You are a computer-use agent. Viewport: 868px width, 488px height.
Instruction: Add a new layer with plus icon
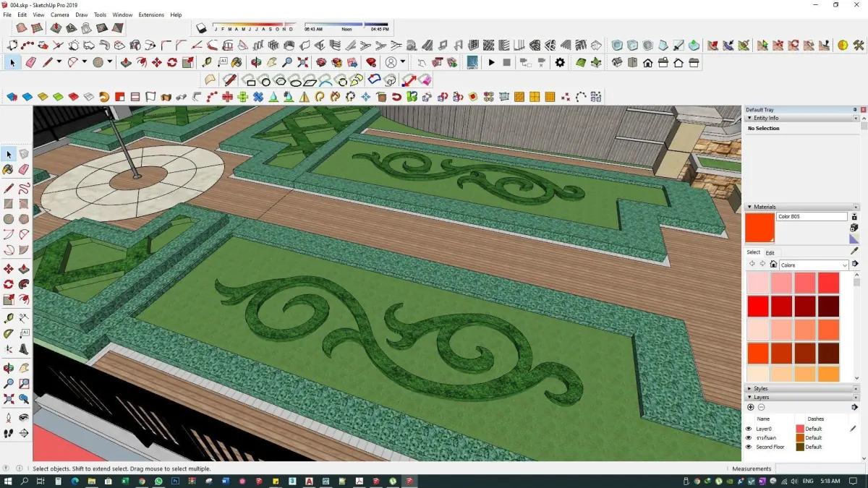(751, 407)
